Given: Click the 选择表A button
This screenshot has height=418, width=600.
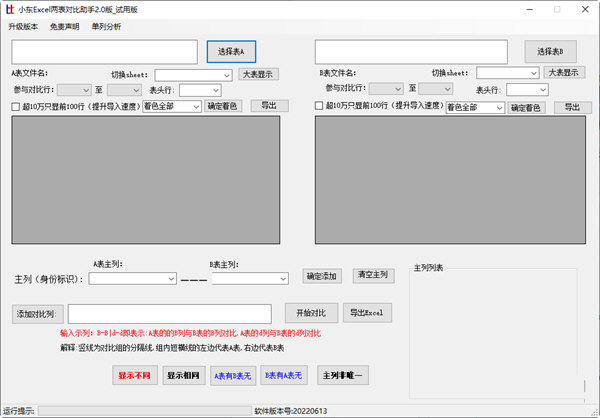Looking at the screenshot, I should click(x=231, y=52).
